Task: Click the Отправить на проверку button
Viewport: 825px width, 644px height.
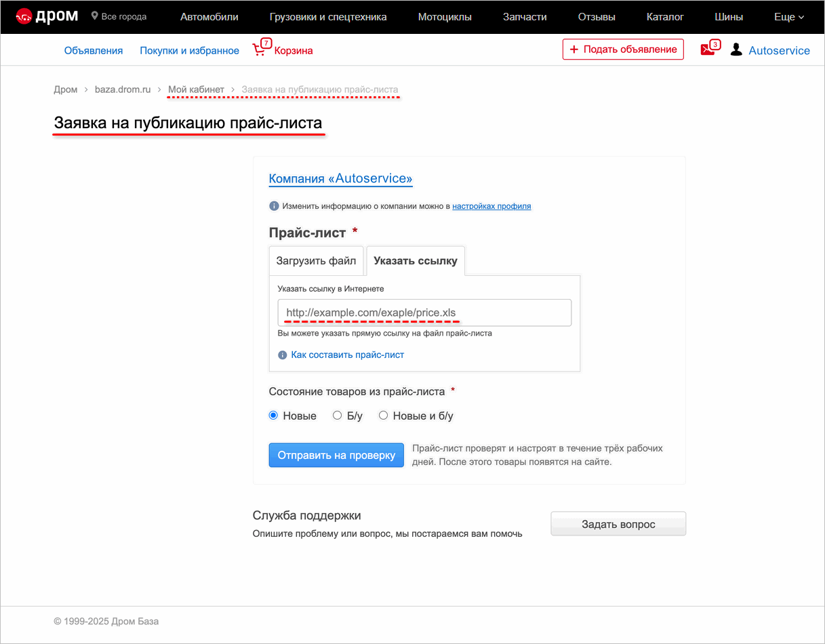Action: tap(336, 455)
